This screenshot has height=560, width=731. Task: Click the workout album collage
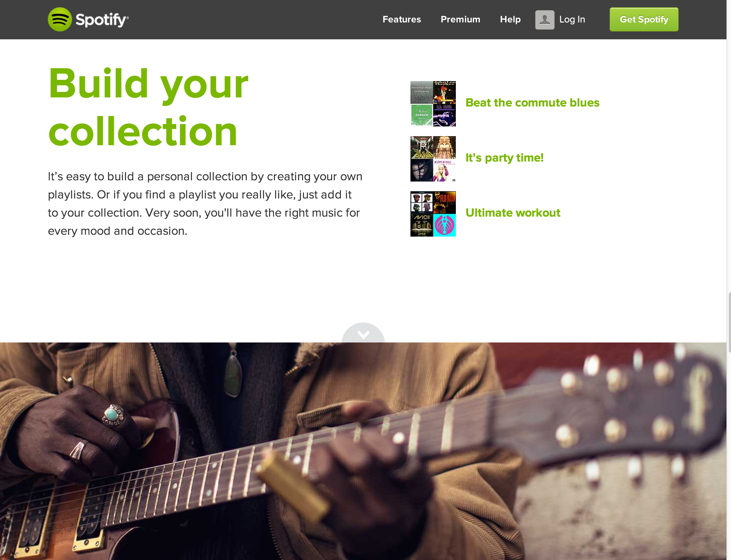coord(433,214)
